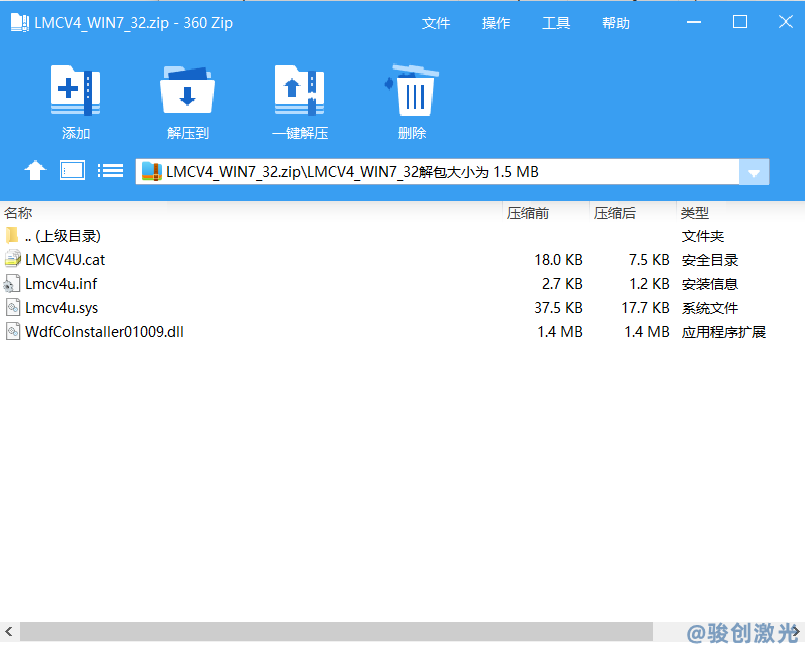Screen dimensions: 805x647
Task: Click the 安全目录 type cell
Action: [x=710, y=260]
